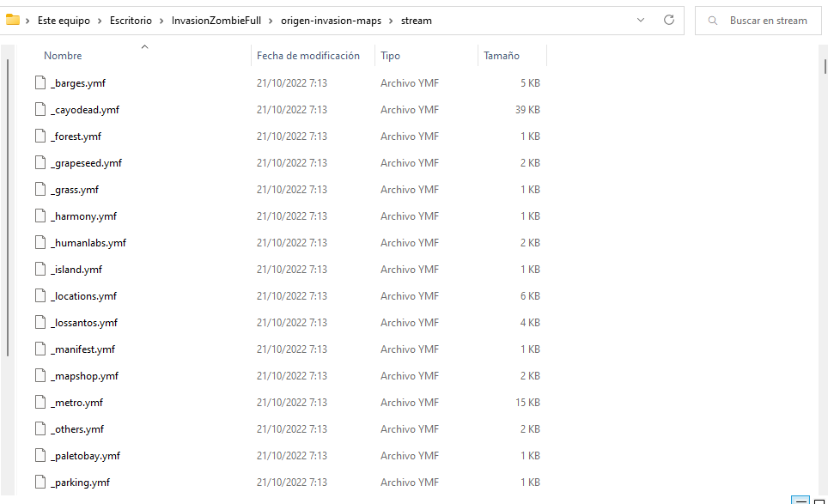Select the _island.ymf file icon
The width and height of the screenshot is (828, 504).
(x=40, y=269)
